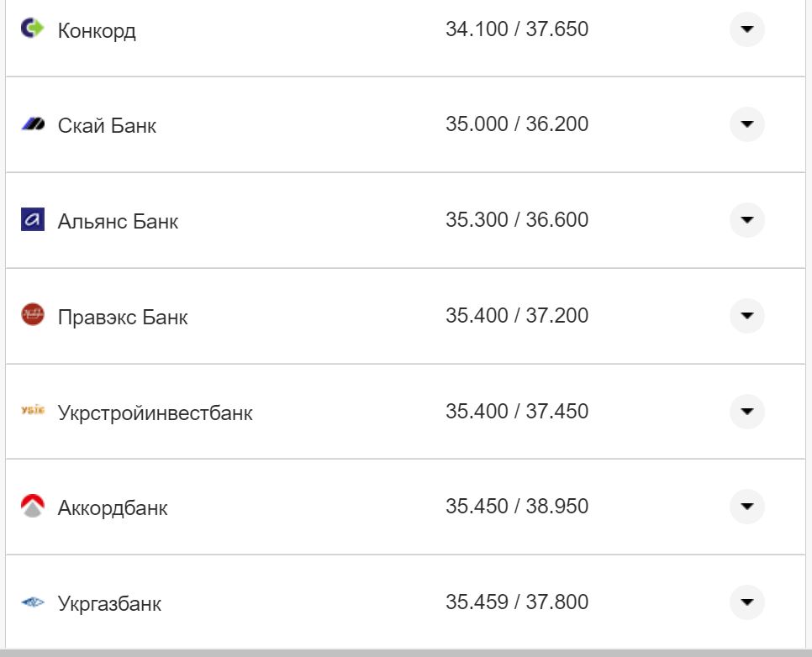Select the Аккордбанк name
This screenshot has width=812, height=657.
point(113,508)
